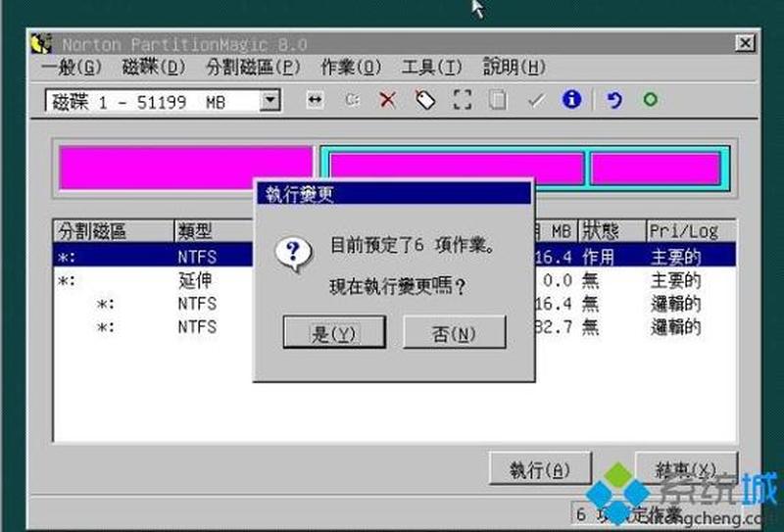Select the rightmost logical magenta partition block

coord(656,169)
